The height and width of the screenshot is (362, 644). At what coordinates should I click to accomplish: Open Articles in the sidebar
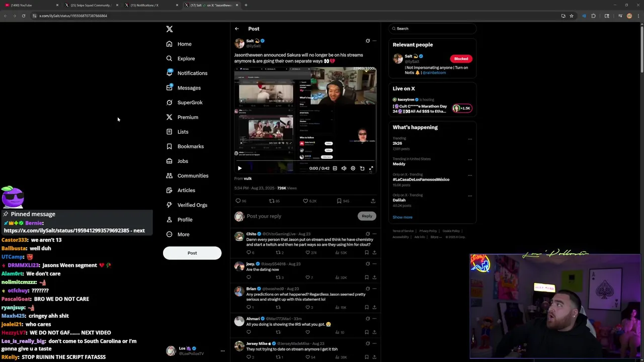click(181, 191)
